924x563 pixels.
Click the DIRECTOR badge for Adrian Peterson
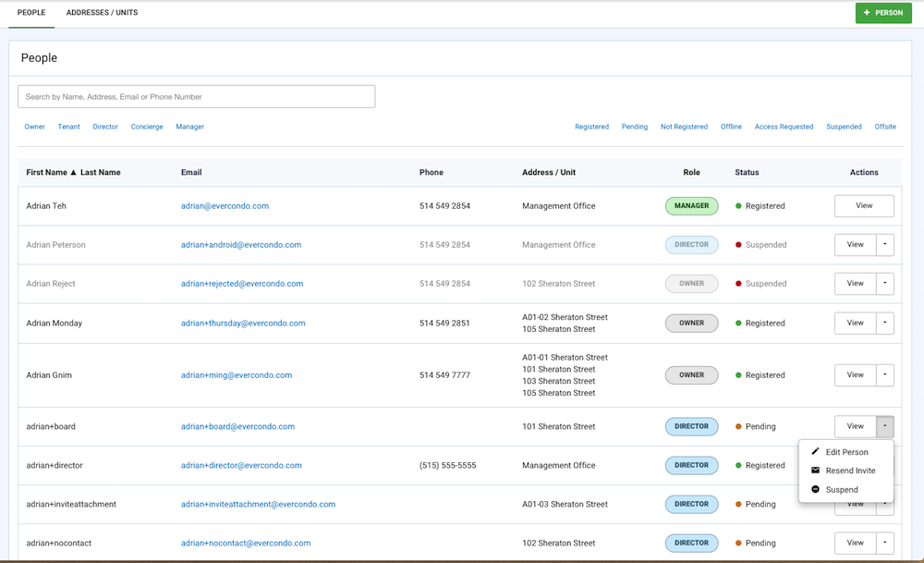click(692, 245)
